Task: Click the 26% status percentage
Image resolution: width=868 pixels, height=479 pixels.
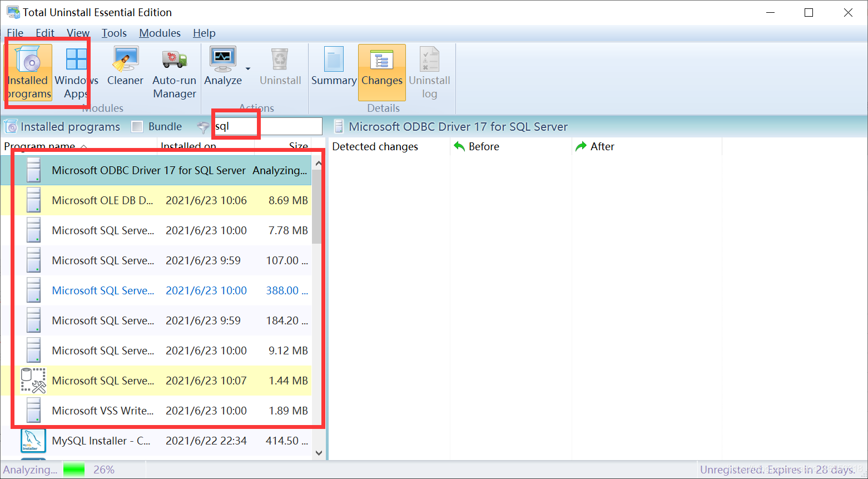Action: pos(104,470)
